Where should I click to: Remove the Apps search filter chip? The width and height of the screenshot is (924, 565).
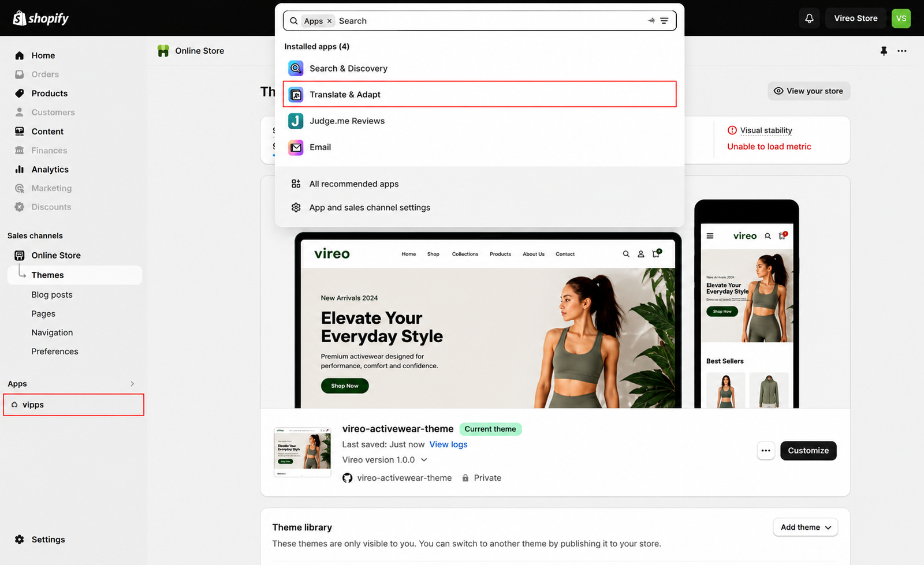[x=329, y=21]
